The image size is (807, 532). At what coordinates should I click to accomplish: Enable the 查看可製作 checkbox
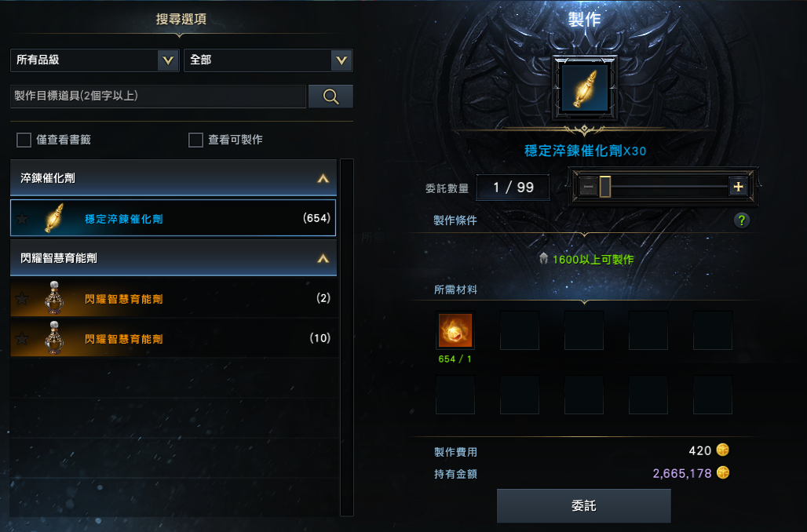click(195, 140)
